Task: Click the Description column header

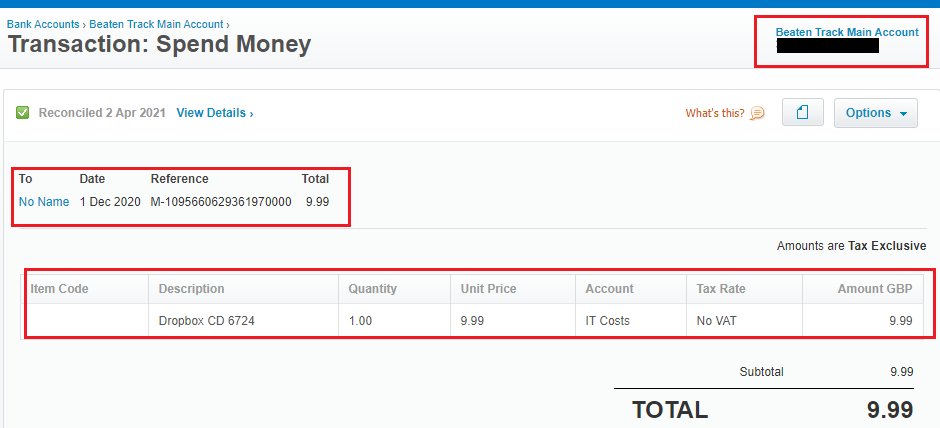Action: click(x=243, y=289)
